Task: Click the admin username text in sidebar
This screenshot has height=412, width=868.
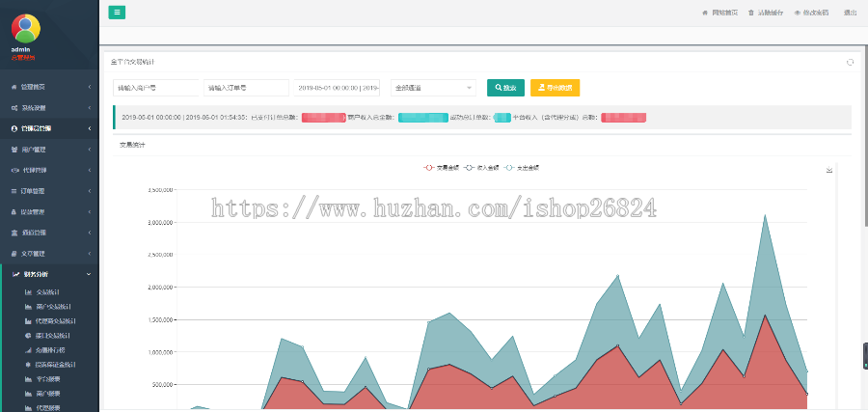Action: tap(20, 49)
